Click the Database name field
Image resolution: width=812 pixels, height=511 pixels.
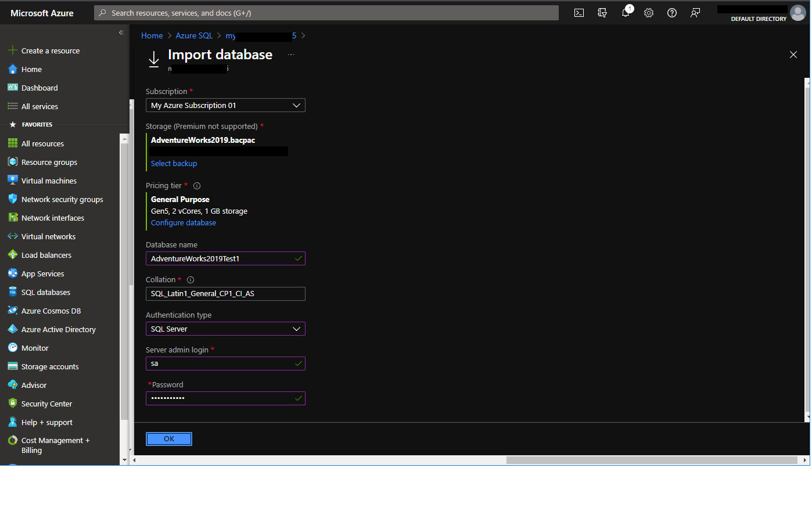click(225, 258)
